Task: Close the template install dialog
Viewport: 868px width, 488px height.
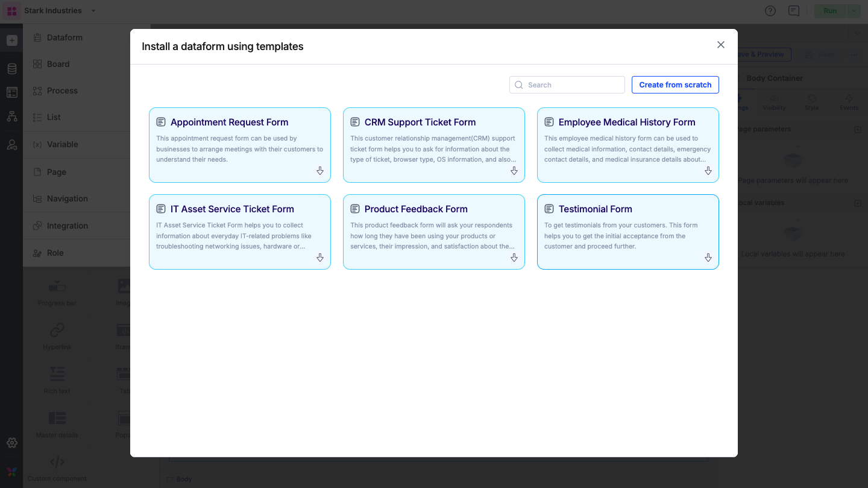Action: [x=720, y=45]
